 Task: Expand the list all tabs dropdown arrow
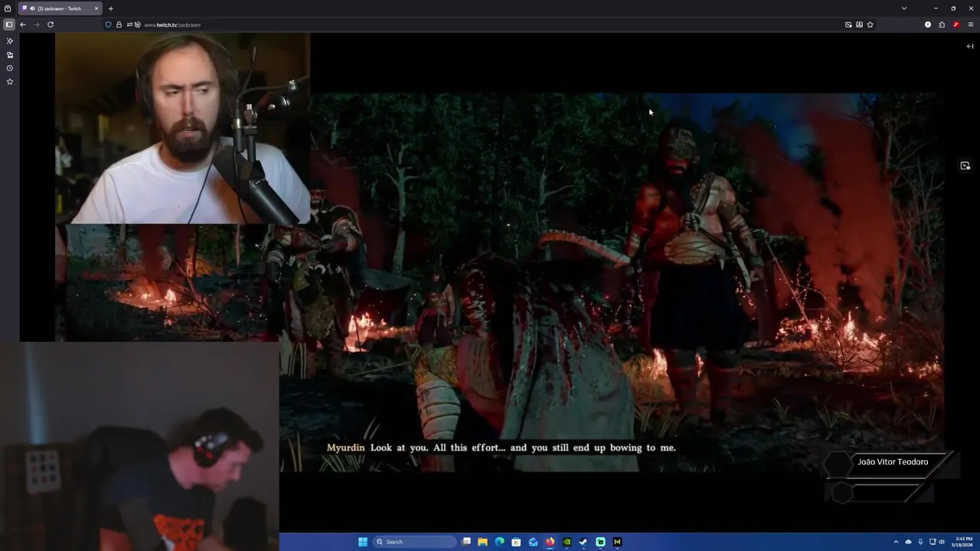[904, 8]
